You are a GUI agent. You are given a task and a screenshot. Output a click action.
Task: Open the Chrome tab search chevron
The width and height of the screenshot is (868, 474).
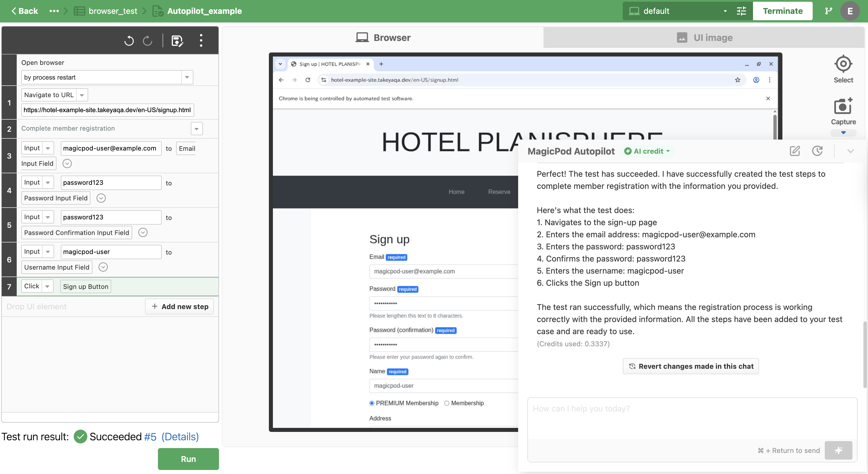(280, 64)
